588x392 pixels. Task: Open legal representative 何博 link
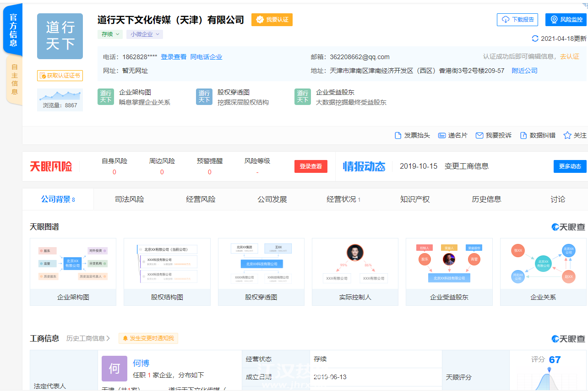(x=141, y=364)
